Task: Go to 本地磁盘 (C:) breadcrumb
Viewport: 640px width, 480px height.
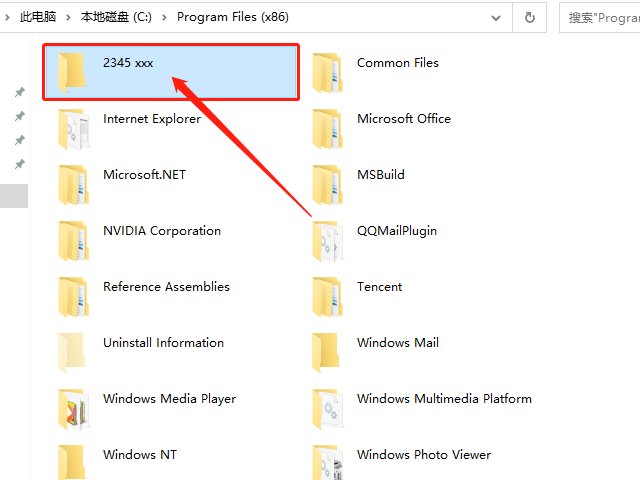Action: click(117, 17)
